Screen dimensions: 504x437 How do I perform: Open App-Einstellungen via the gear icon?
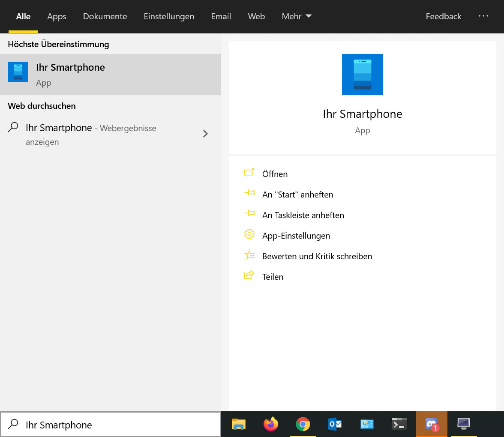click(x=249, y=234)
